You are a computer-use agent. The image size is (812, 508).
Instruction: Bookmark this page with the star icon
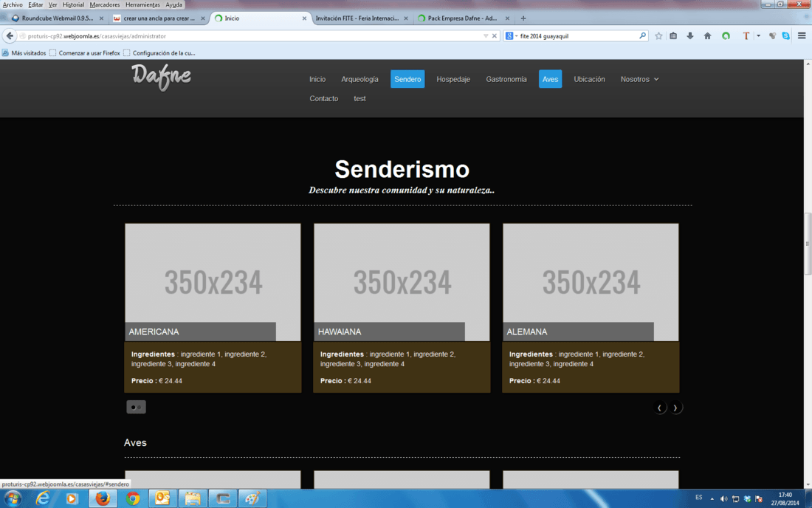658,35
